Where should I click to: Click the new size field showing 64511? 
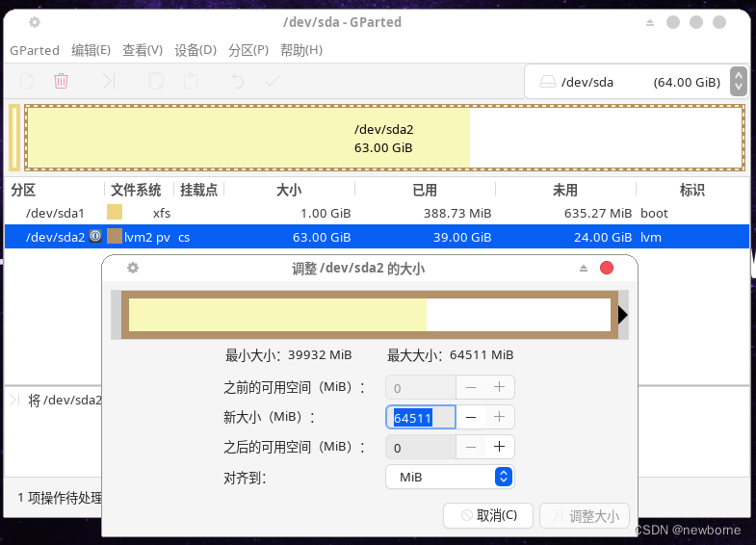421,417
